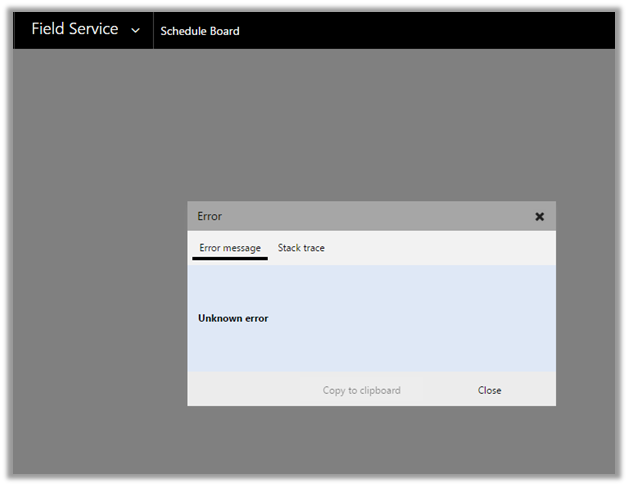The width and height of the screenshot is (628, 486).
Task: Click the blue message panel below Unknown error
Action: (x=370, y=350)
